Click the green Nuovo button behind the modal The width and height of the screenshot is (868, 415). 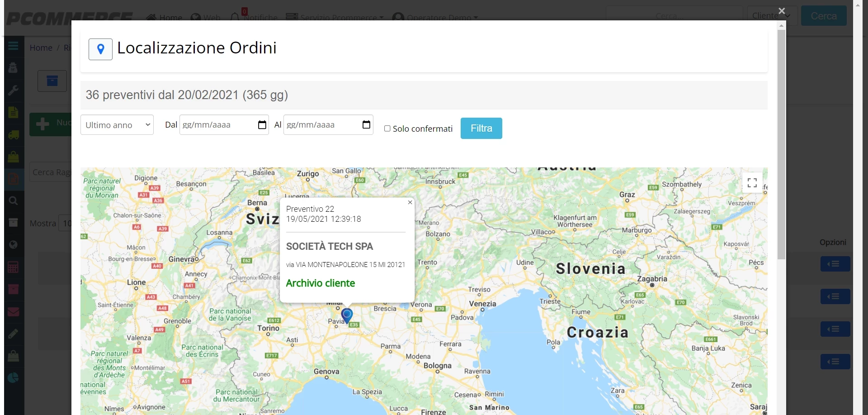51,124
